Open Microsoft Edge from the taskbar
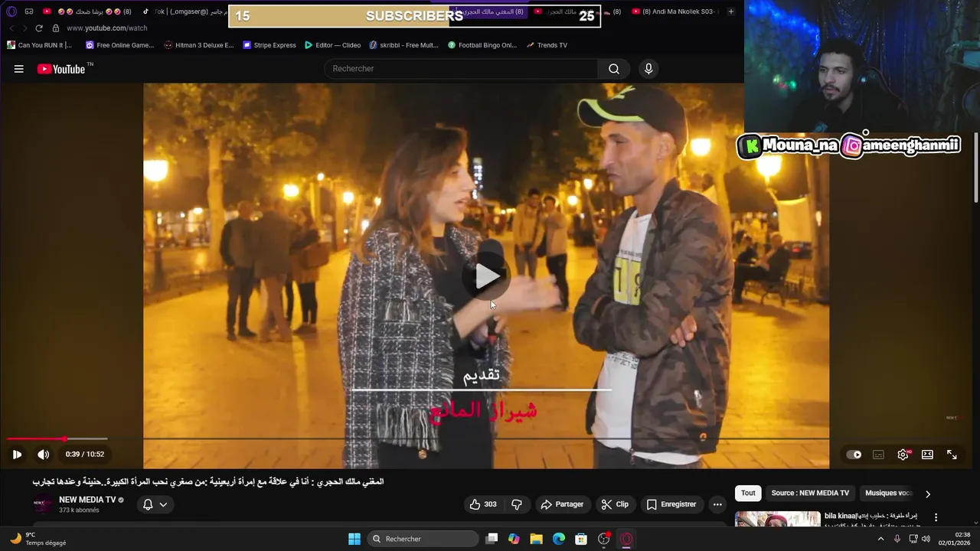Image resolution: width=980 pixels, height=551 pixels. coord(559,539)
